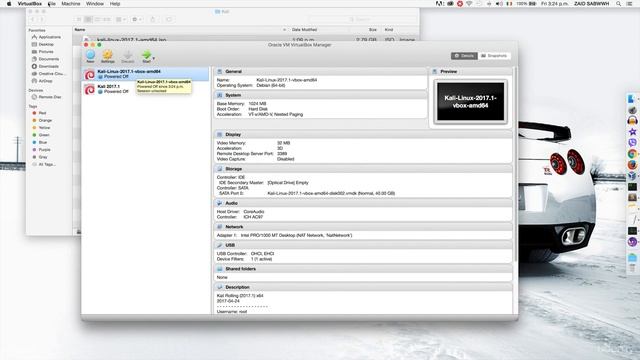The height and width of the screenshot is (360, 640).
Task: Open the File menu
Action: pyautogui.click(x=51, y=4)
